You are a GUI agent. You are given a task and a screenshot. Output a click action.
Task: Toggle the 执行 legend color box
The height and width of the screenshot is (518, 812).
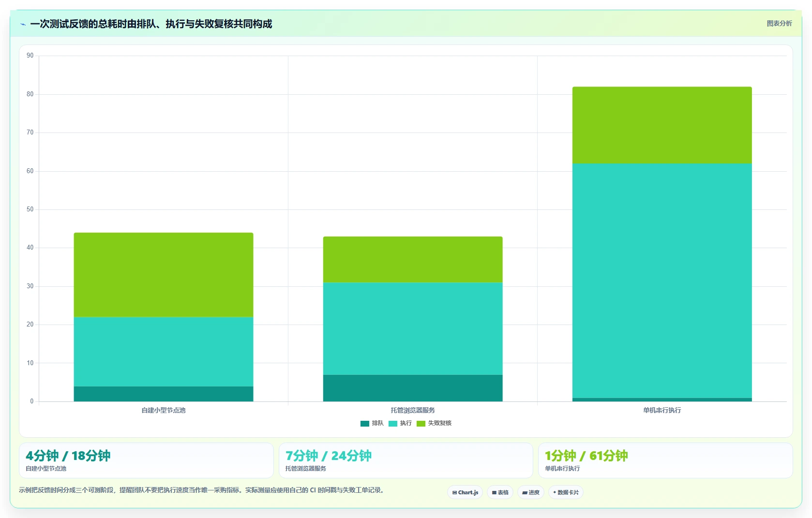[392, 424]
